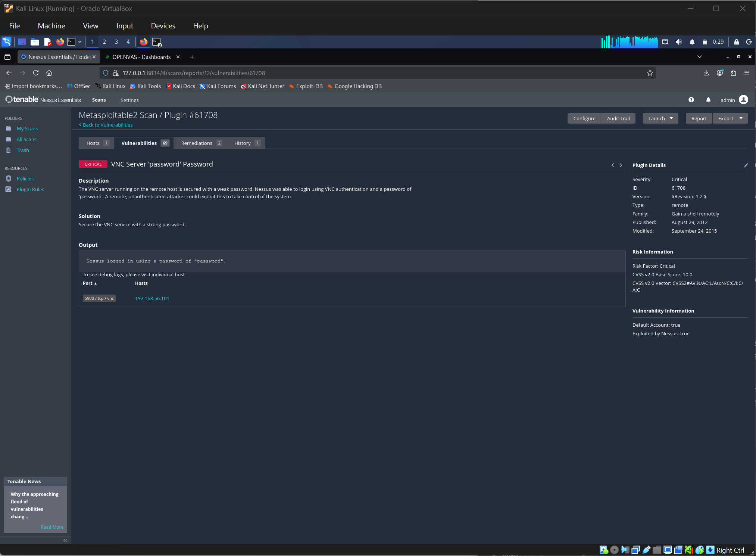Viewport: 756px width, 556px height.
Task: Open the VirtualBox Machine menu
Action: point(51,26)
